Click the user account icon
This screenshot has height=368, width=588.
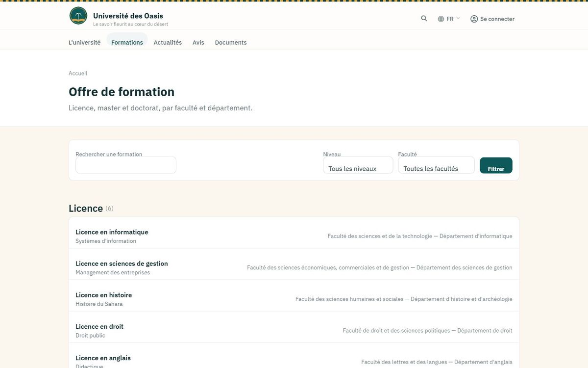474,19
